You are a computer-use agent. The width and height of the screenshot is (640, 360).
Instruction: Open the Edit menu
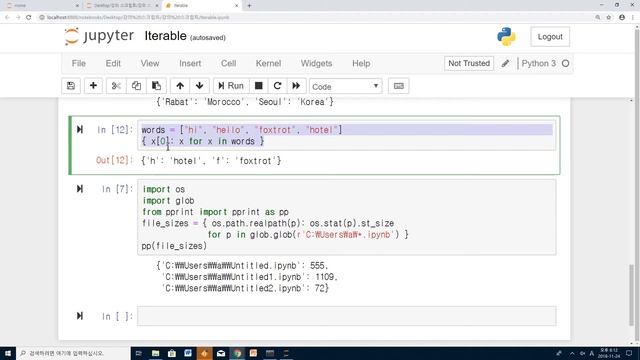click(x=113, y=64)
